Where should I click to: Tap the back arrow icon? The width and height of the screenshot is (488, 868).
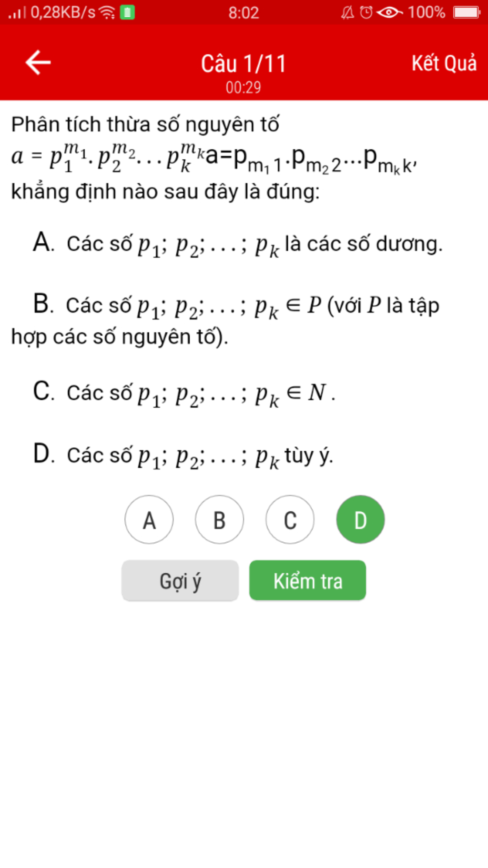(x=38, y=62)
